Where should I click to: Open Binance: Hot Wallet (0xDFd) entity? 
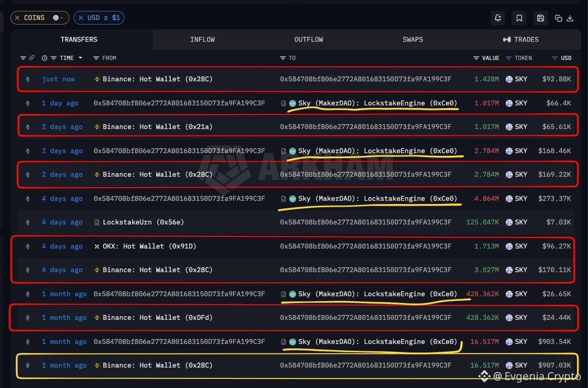coord(158,318)
